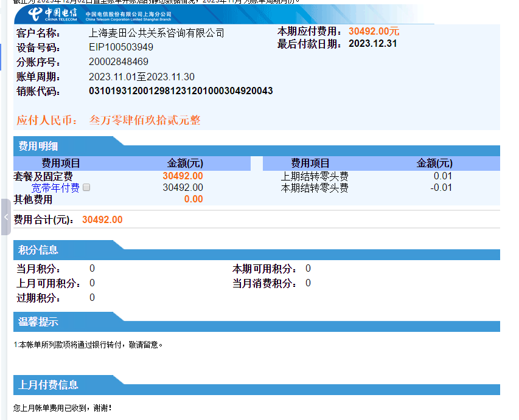Click the customer name 上海麦田公共关系咨询有限公司
Image resolution: width=519 pixels, height=420 pixels.
click(156, 33)
